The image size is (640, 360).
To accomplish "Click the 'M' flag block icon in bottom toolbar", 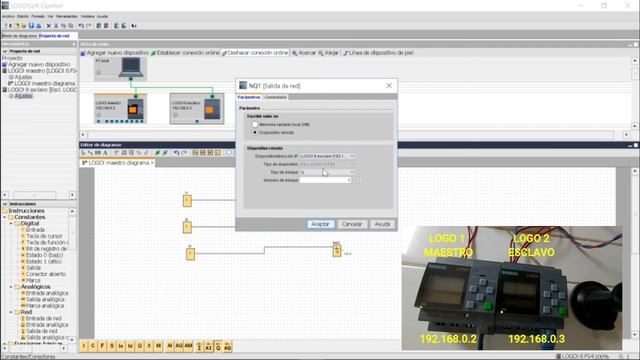I will coord(158,346).
